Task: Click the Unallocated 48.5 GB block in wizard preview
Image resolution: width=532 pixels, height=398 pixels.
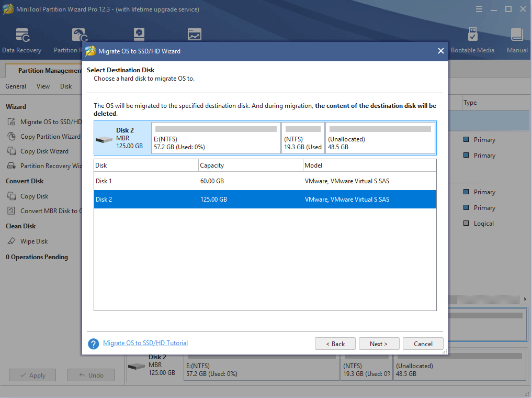Action: pos(380,138)
